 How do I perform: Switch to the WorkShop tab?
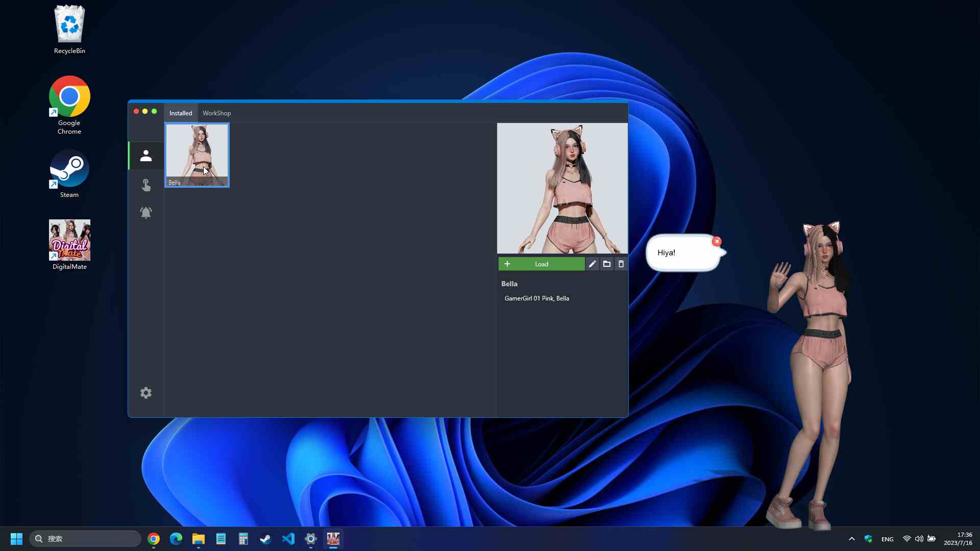pos(216,113)
